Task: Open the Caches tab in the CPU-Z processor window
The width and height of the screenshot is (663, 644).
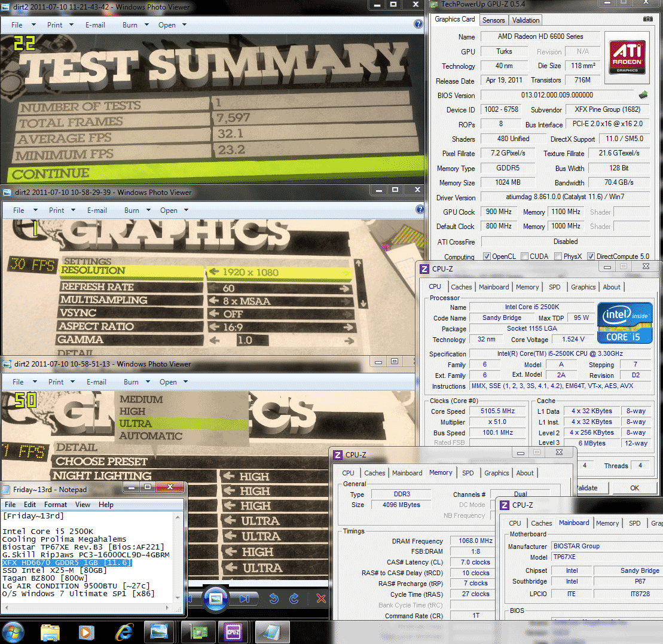Action: (462, 286)
